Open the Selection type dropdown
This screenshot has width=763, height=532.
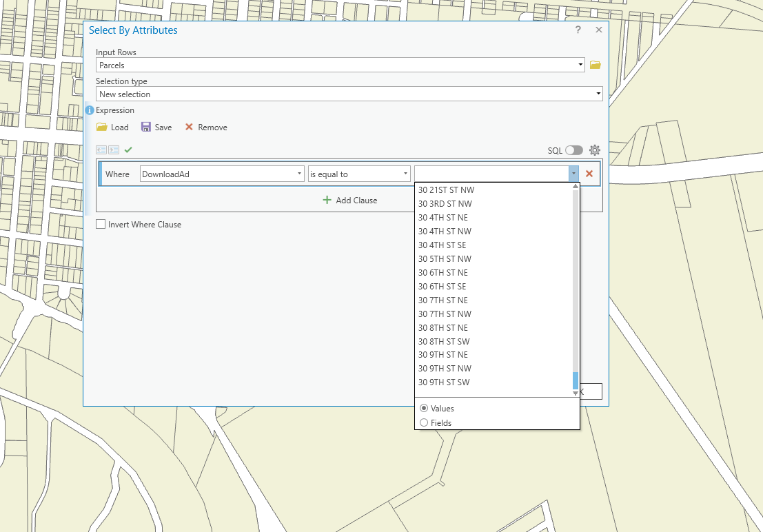tap(598, 93)
